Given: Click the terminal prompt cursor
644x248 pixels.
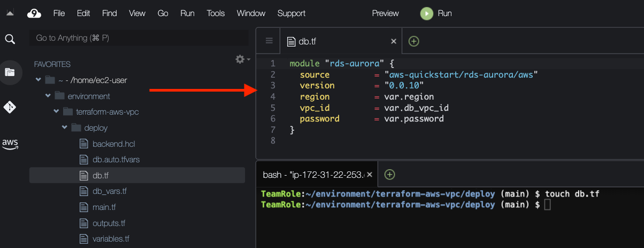Looking at the screenshot, I should tap(547, 205).
